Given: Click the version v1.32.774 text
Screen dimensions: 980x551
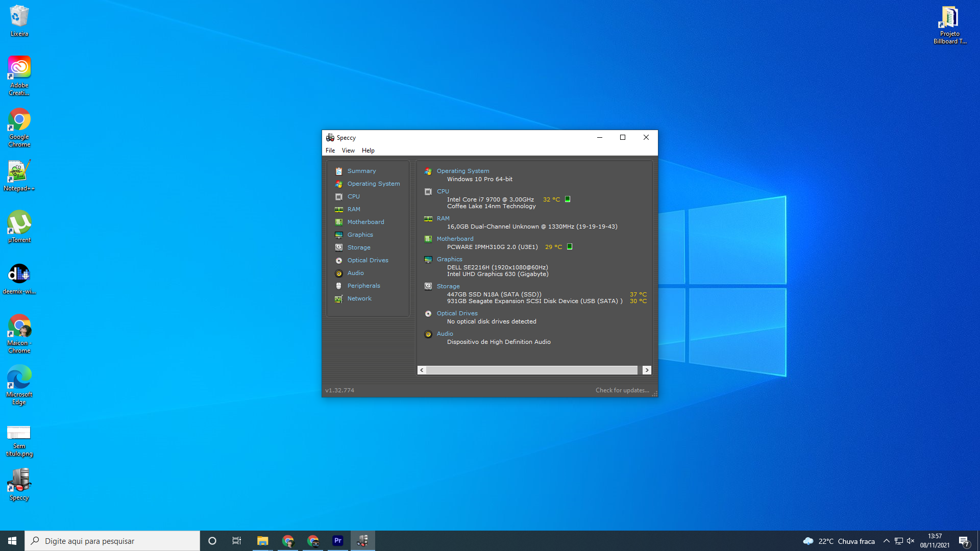Looking at the screenshot, I should (339, 390).
